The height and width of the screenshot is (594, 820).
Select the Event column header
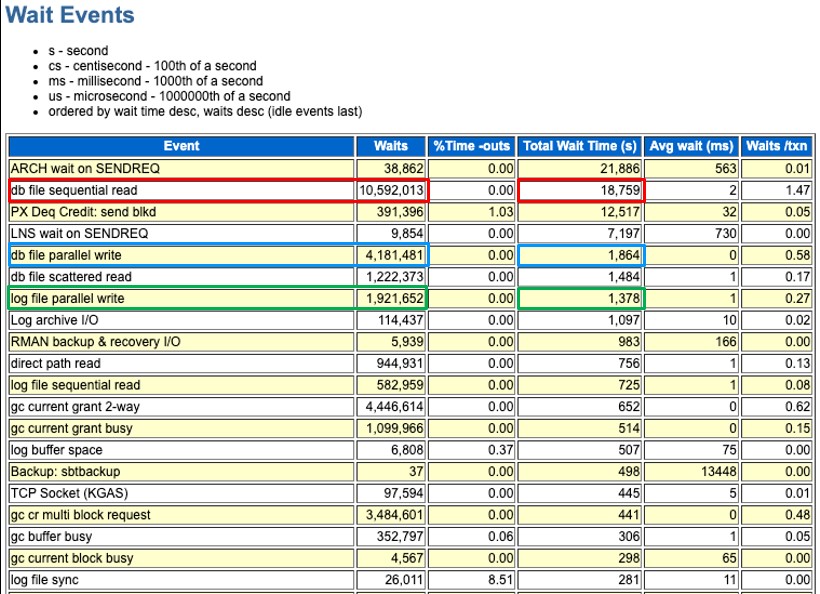[x=181, y=146]
